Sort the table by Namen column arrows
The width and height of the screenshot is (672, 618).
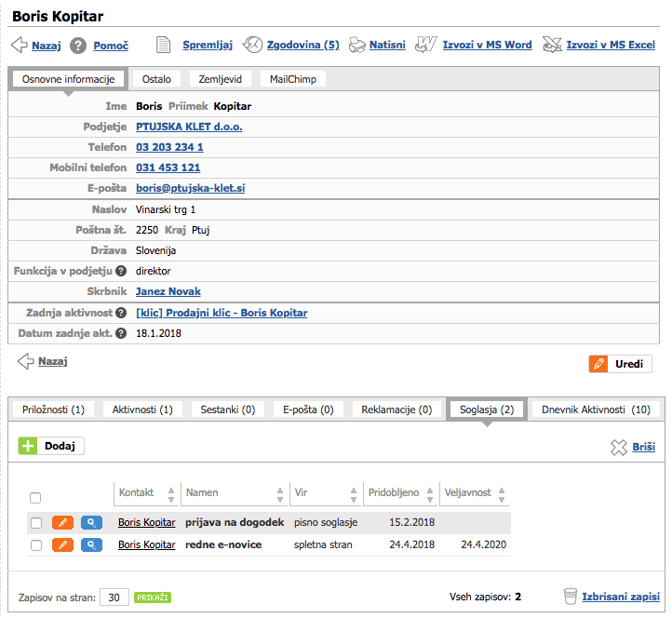coord(280,493)
